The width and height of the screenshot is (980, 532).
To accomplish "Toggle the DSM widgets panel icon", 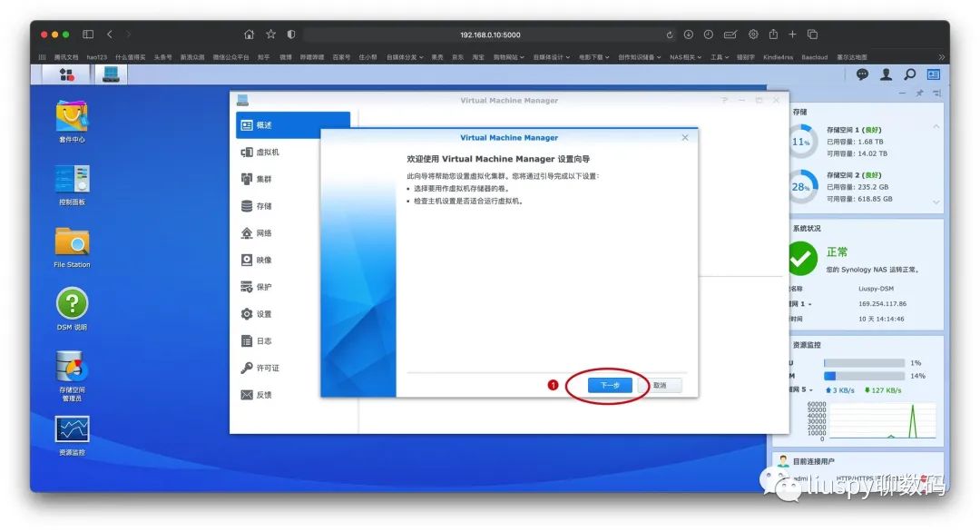I will point(934,74).
